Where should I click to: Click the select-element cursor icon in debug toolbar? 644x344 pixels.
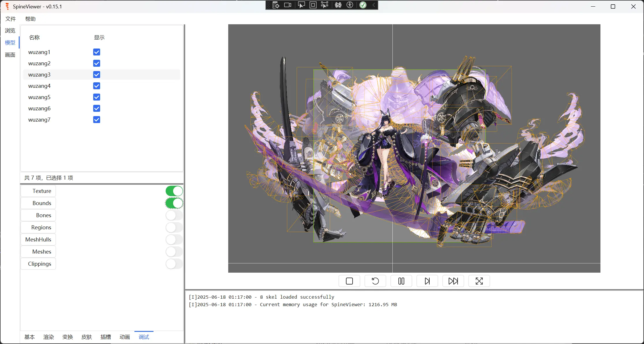pos(301,5)
